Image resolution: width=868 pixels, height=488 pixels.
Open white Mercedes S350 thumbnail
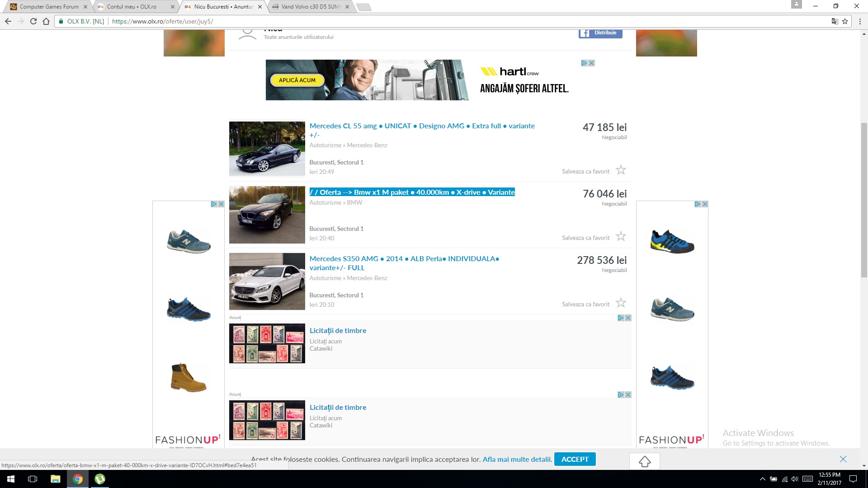pyautogui.click(x=267, y=282)
